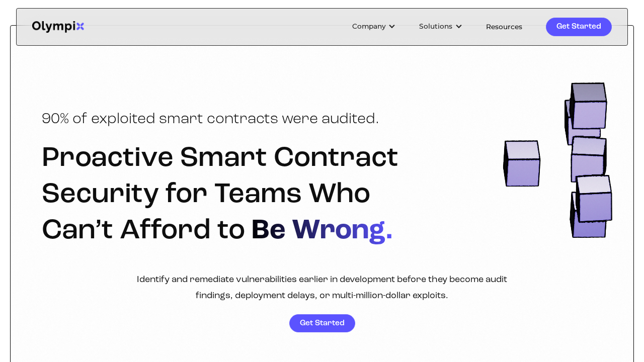This screenshot has width=644, height=362.
Task: Click the isolated purple cube on the left
Action: (x=522, y=164)
